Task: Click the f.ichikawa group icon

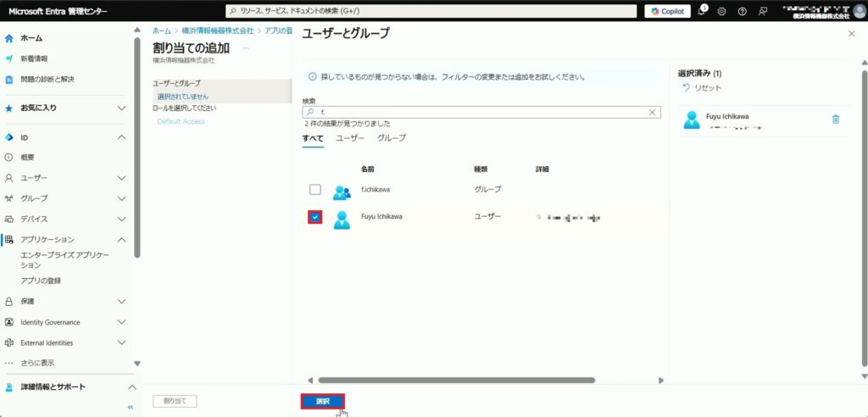Action: [342, 192]
